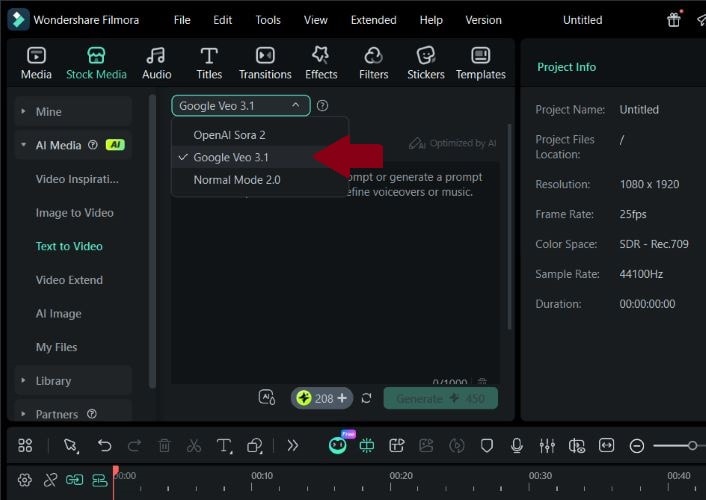Record voiceover with microphone icon

tap(517, 445)
